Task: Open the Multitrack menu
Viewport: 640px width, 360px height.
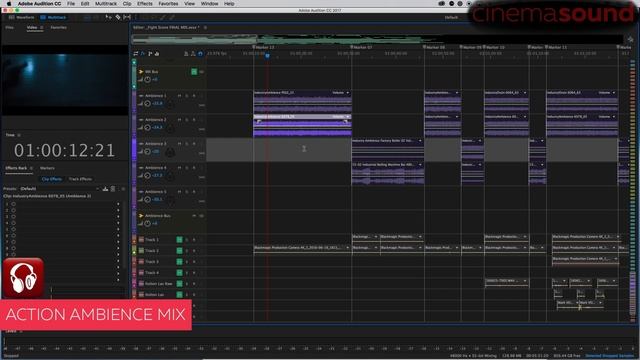Action: pyautogui.click(x=106, y=4)
